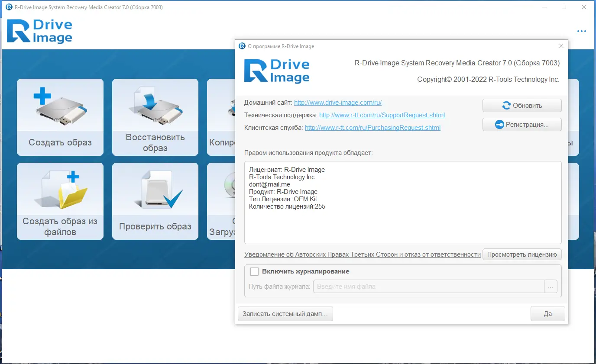Open the техническая поддержка link
Image resolution: width=596 pixels, height=364 pixels.
(x=382, y=115)
